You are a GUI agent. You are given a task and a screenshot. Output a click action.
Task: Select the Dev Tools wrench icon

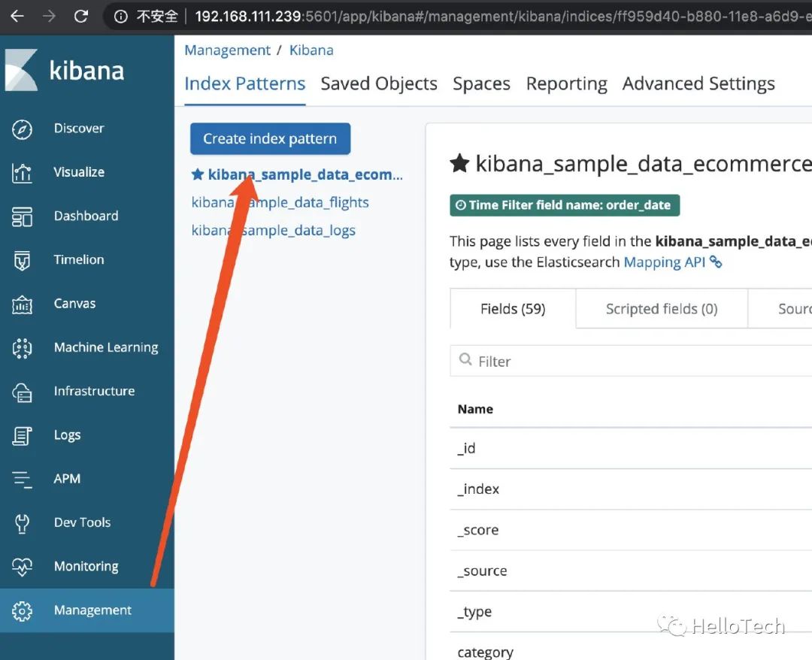click(x=23, y=523)
